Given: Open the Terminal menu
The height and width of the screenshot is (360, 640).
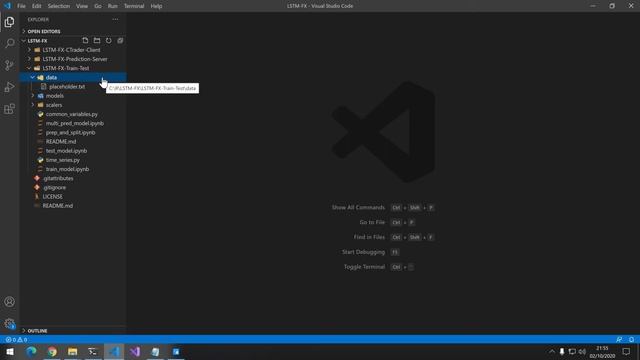Looking at the screenshot, I should (134, 6).
